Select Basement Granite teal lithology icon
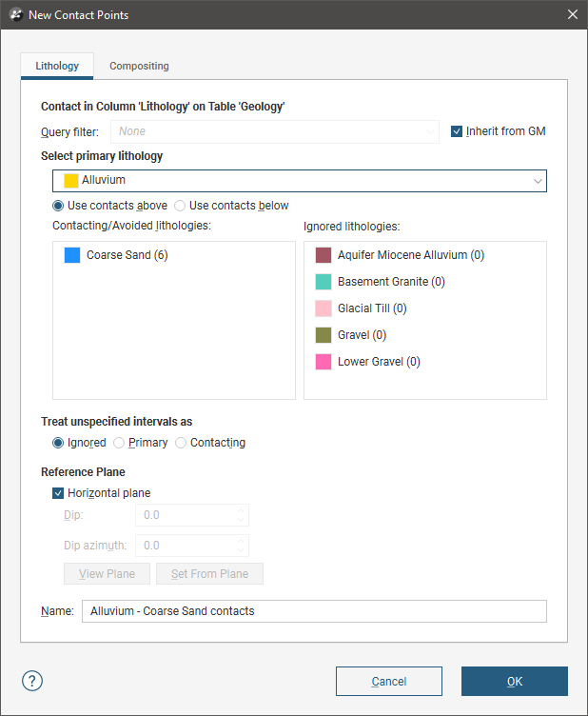588x716 pixels. [323, 282]
